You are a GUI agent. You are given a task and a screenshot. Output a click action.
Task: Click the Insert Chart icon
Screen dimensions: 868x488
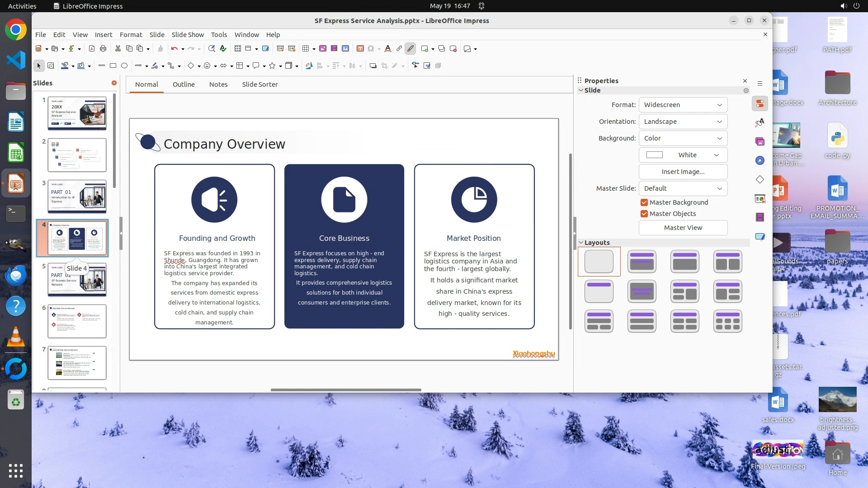(x=345, y=49)
